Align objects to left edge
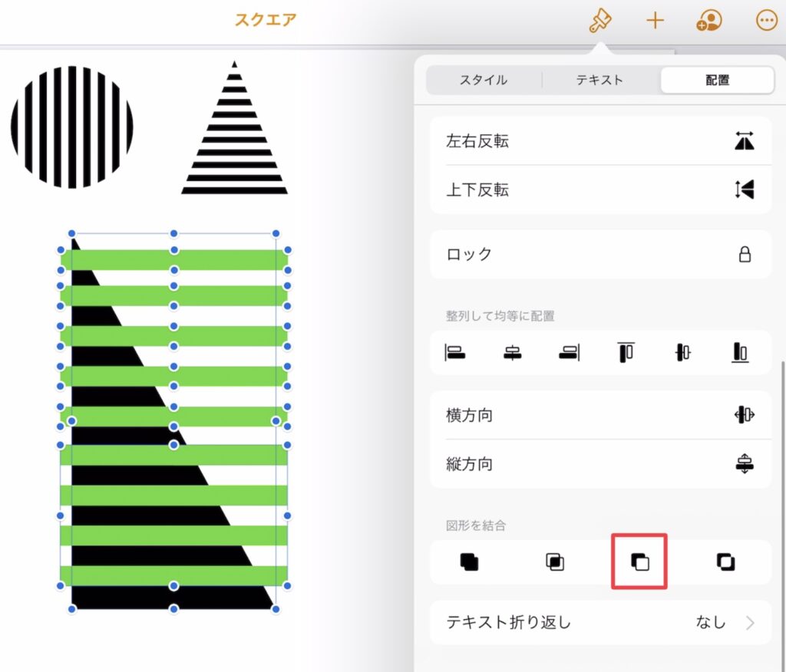Image resolution: width=786 pixels, height=672 pixels. [x=454, y=352]
